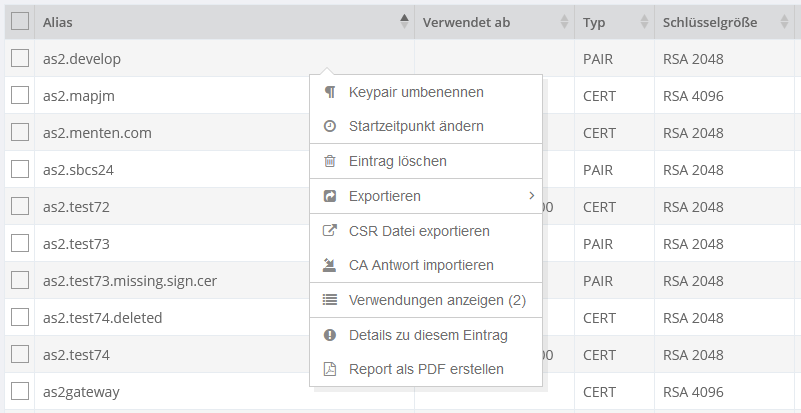Image resolution: width=801 pixels, height=413 pixels.
Task: Click the Typ column header
Action: coord(595,22)
